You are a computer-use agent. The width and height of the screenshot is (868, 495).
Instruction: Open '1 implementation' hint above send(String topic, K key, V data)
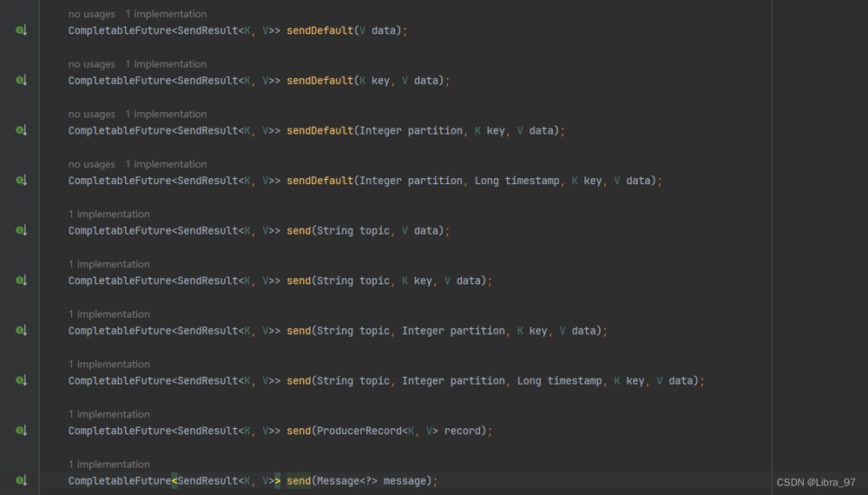(x=109, y=264)
